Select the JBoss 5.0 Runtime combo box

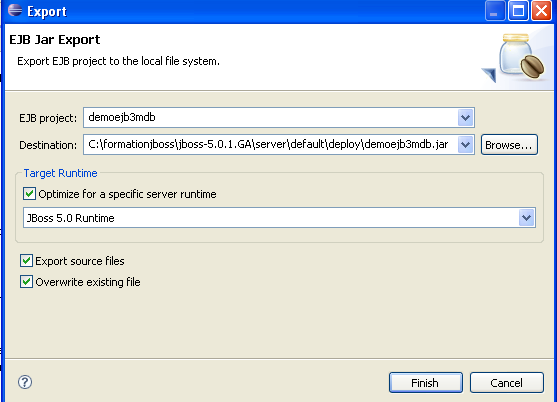coord(279,218)
